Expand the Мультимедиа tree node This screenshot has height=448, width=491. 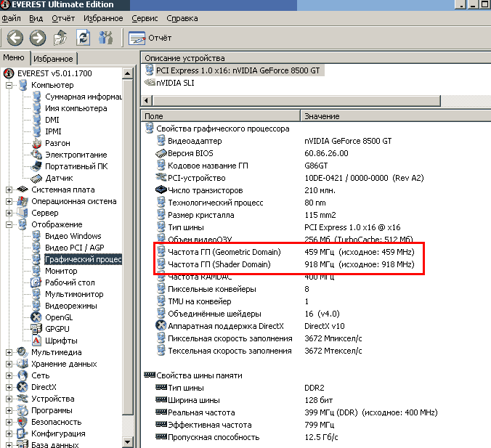pos(9,352)
